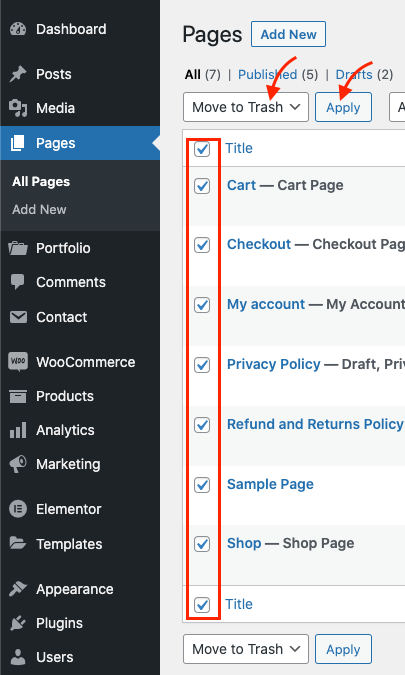Click the Products archive box icon

tap(18, 396)
